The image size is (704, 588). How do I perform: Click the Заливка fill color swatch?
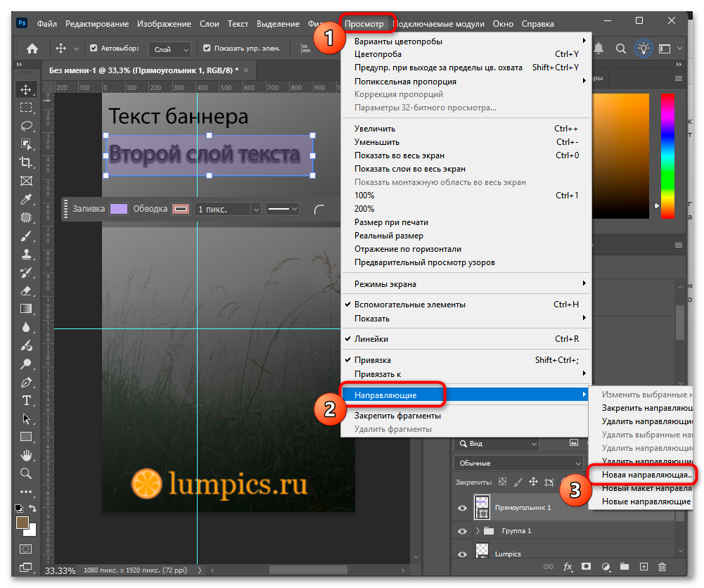point(119,209)
